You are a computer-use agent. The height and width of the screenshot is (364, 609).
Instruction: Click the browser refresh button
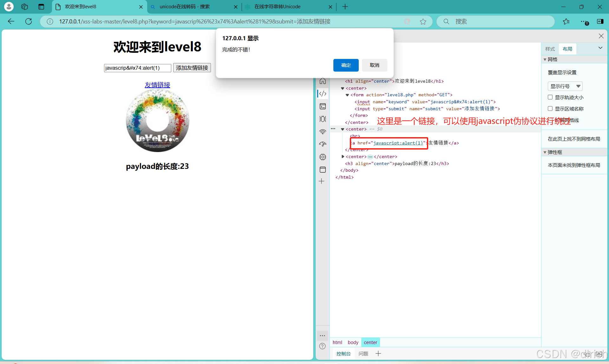pos(29,22)
